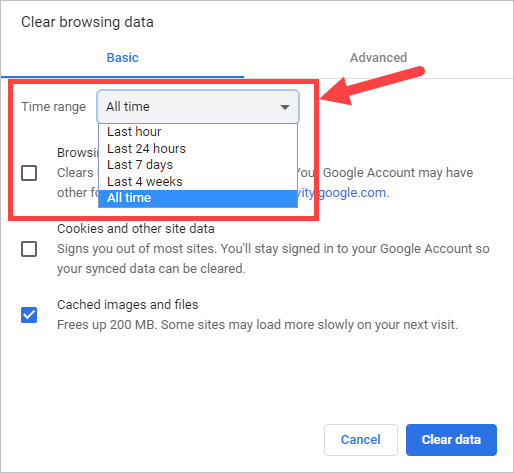
Task: Click the Time range dropdown arrow icon
Action: tap(285, 107)
